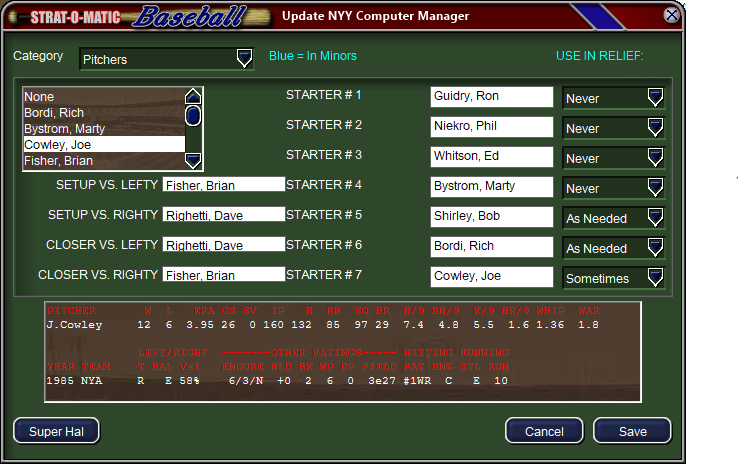The image size is (738, 464).
Task: Close the Update NYY Computer Manager dialog
Action: tap(672, 16)
